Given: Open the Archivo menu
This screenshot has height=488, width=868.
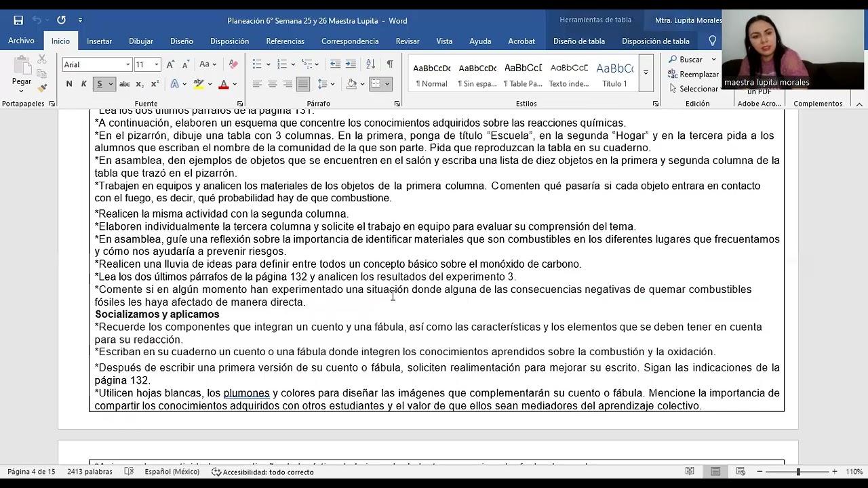Looking at the screenshot, I should click(21, 41).
